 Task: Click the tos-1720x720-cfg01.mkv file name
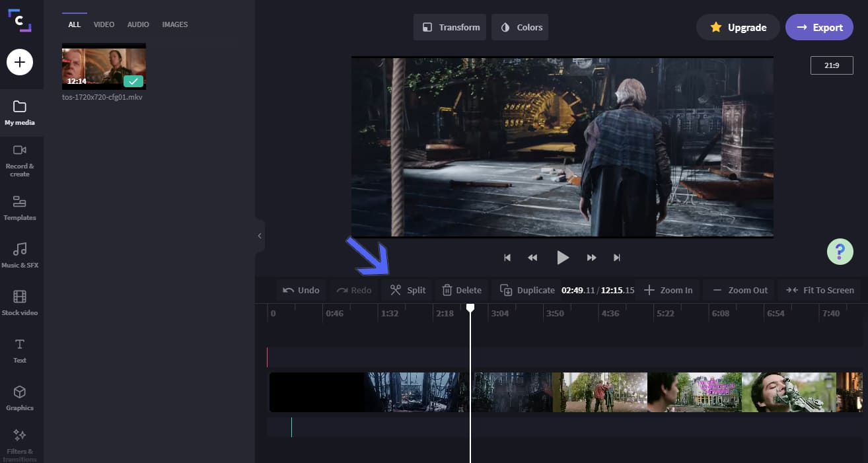[102, 97]
